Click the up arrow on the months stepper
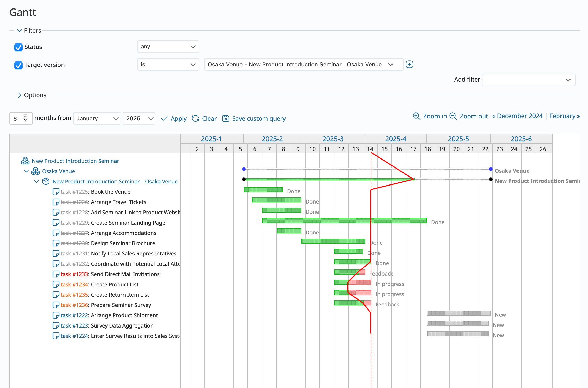Image resolution: width=588 pixels, height=388 pixels. (x=25, y=116)
